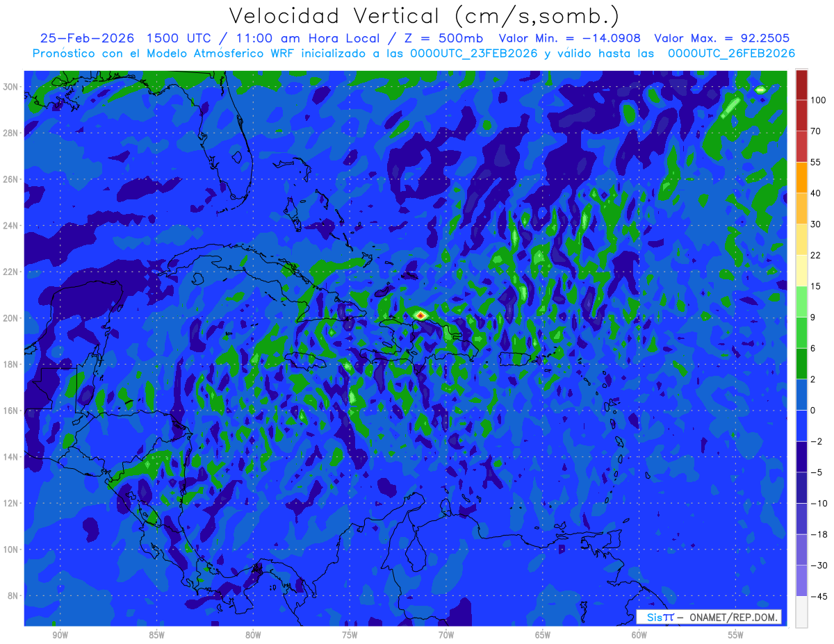Click the white band below -45

tap(801, 612)
